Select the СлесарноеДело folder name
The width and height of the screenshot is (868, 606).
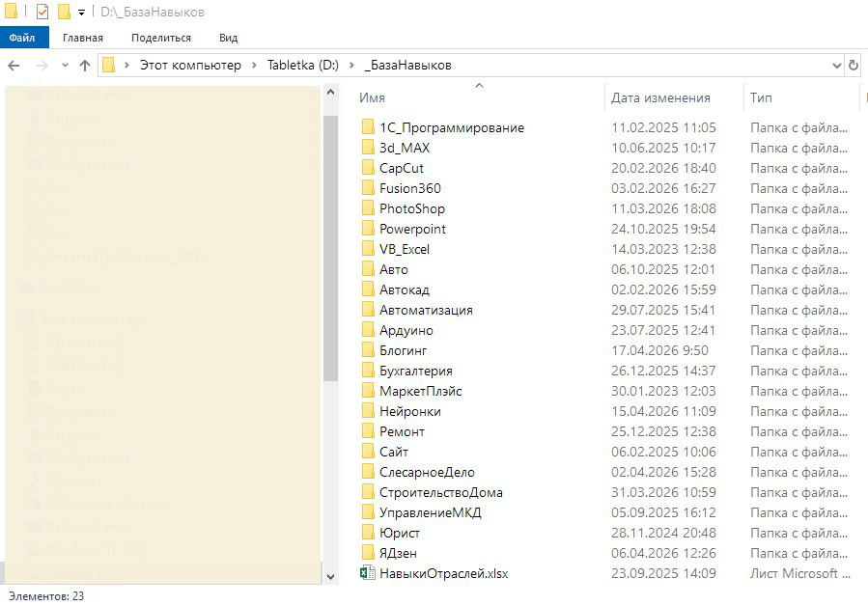coord(427,472)
